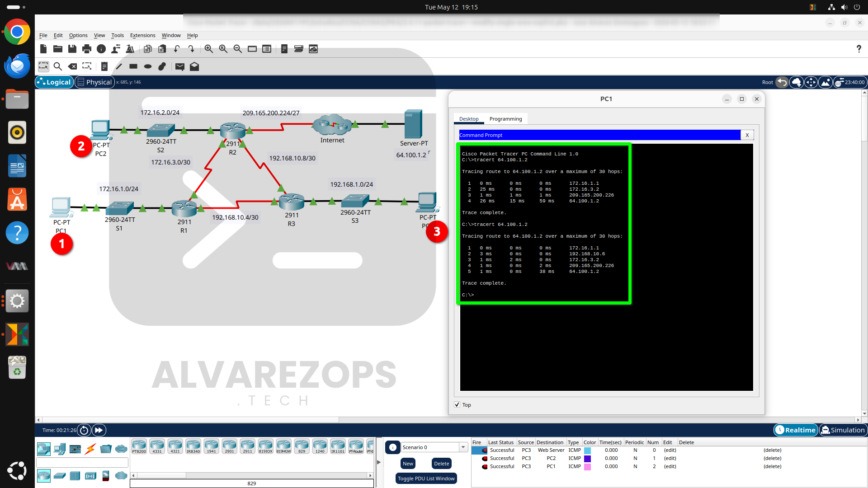Pick the 1941 router model

point(211,446)
